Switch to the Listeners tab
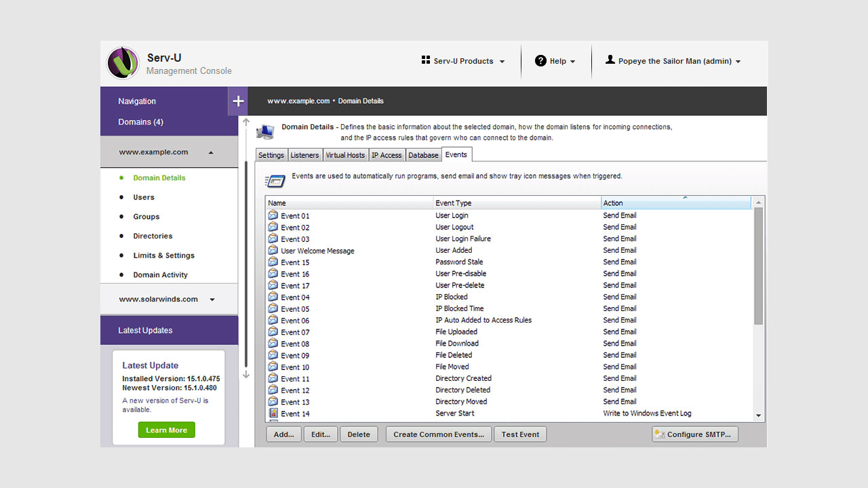Image resolution: width=868 pixels, height=488 pixels. [x=304, y=155]
